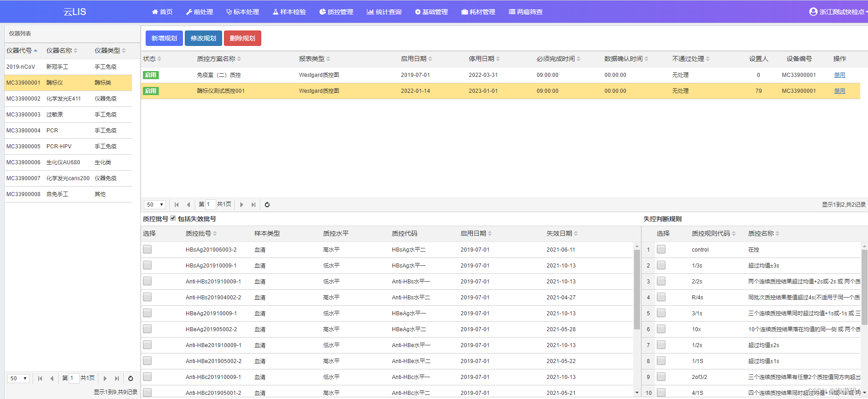The height and width of the screenshot is (399, 868).
Task: Click the home icon beside 首页
Action: (x=155, y=12)
